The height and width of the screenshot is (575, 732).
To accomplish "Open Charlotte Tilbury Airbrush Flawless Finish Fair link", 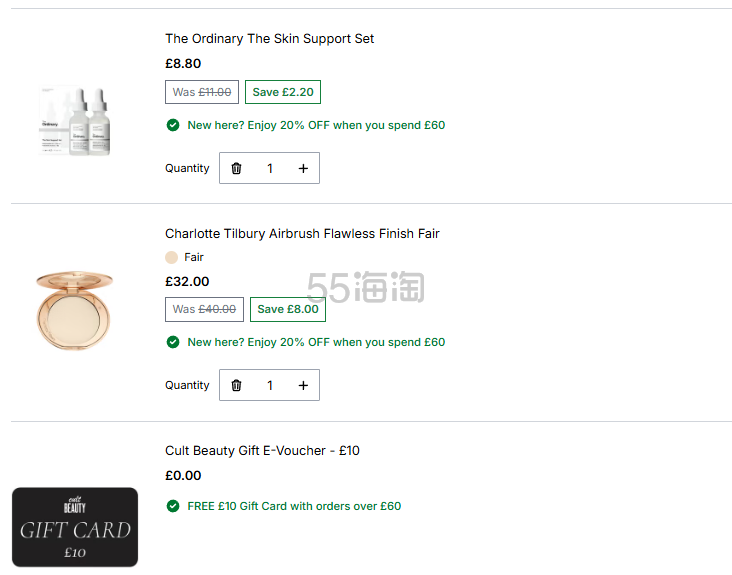I will [x=302, y=233].
